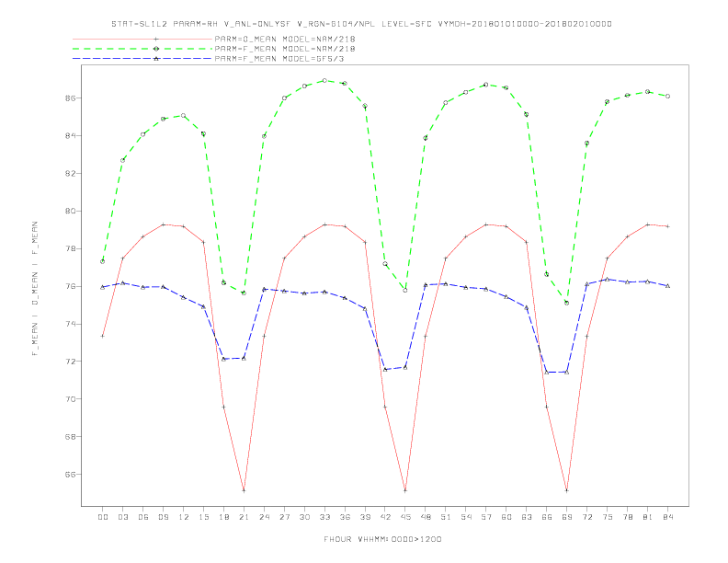The height and width of the screenshot is (563, 728).
Task: Click x-axis tick label 69
Action: (x=567, y=517)
